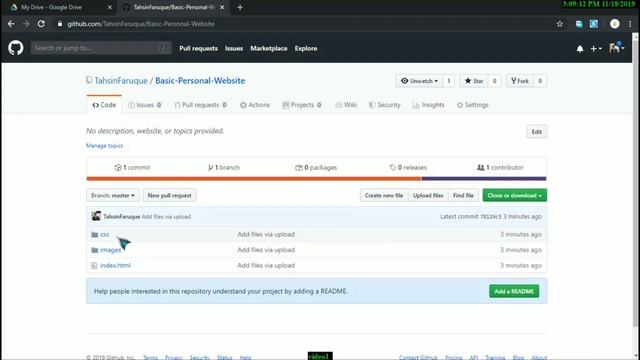Open the Unwatch dropdown
The height and width of the screenshot is (360, 640).
point(420,81)
